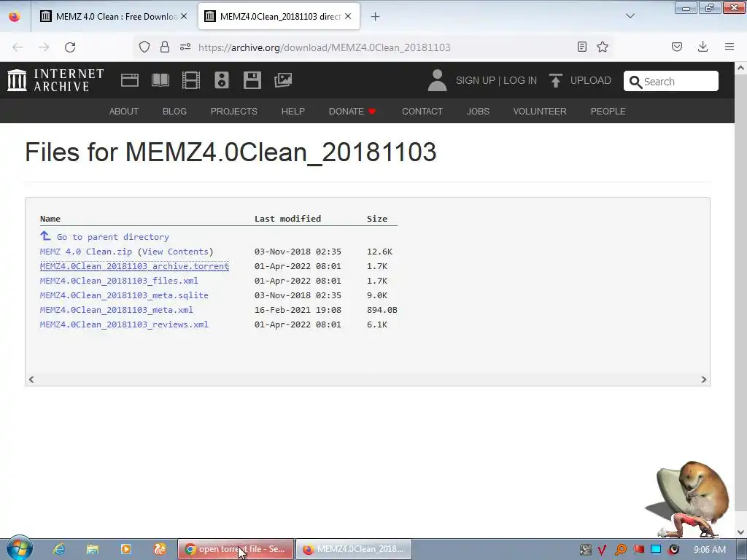The height and width of the screenshot is (560, 747).
Task: Toggle Reader View icon
Action: tap(581, 47)
